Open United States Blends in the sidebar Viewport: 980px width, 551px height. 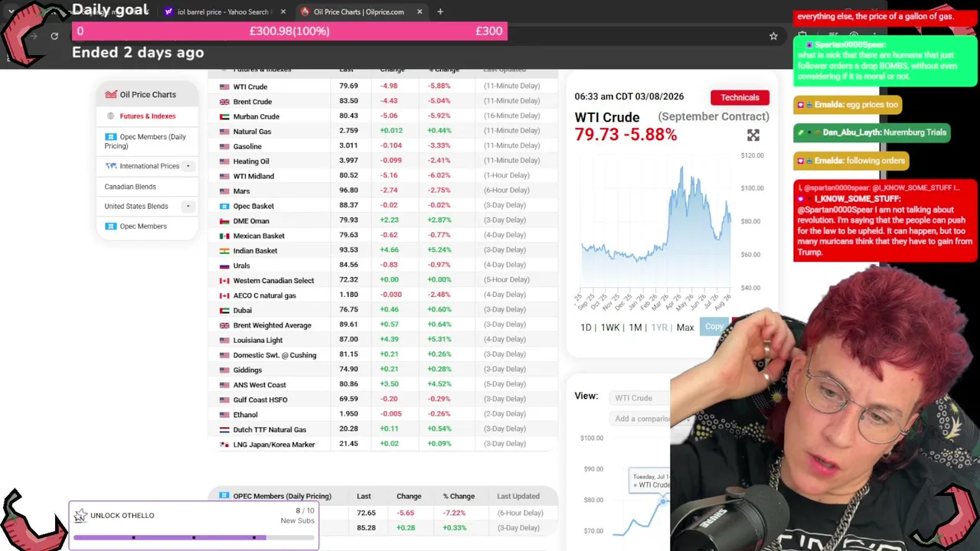coord(136,206)
